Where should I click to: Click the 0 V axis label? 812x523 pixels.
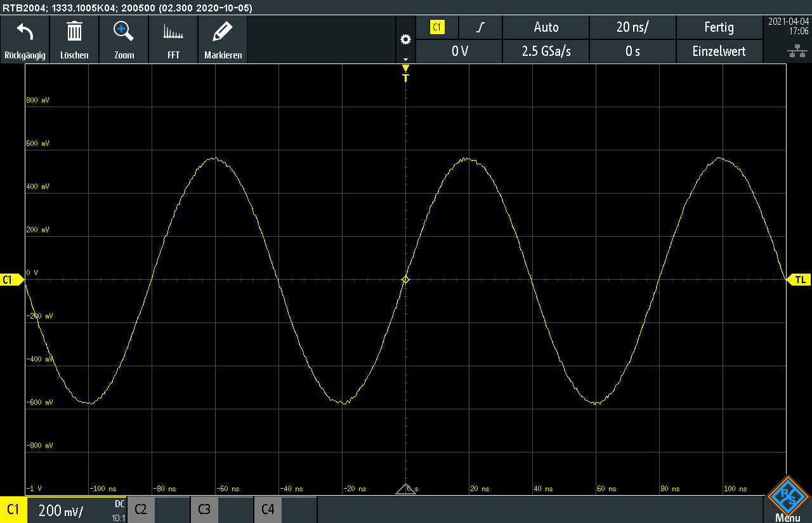(x=32, y=273)
